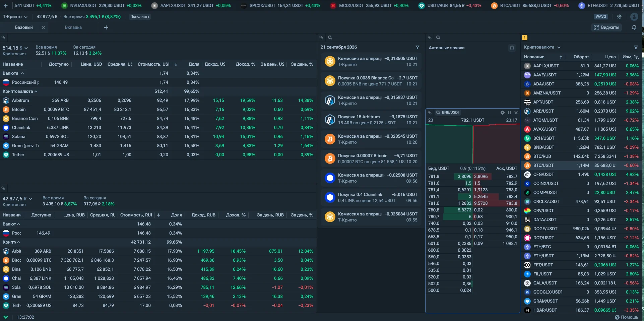Open the Криптовалюта category dropdown

(542, 47)
